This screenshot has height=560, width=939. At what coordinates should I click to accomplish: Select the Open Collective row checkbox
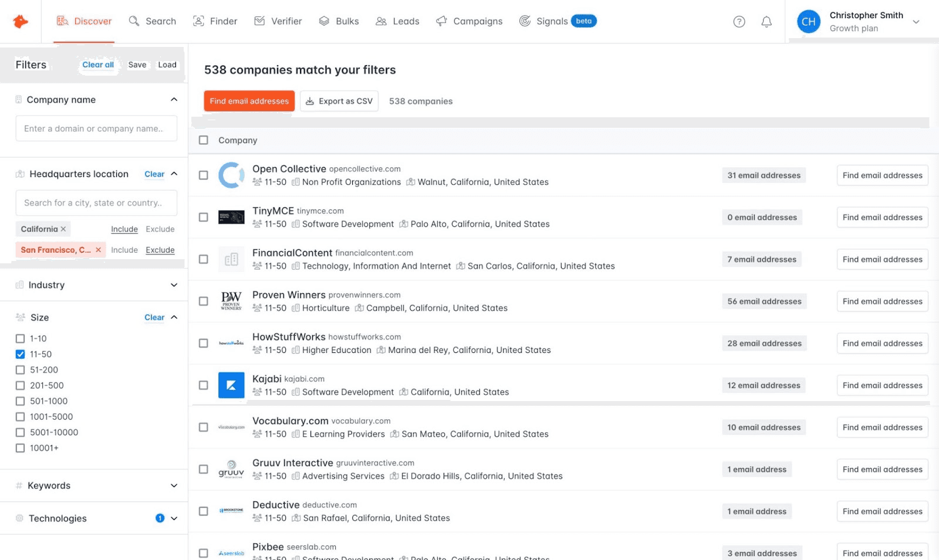coord(204,175)
